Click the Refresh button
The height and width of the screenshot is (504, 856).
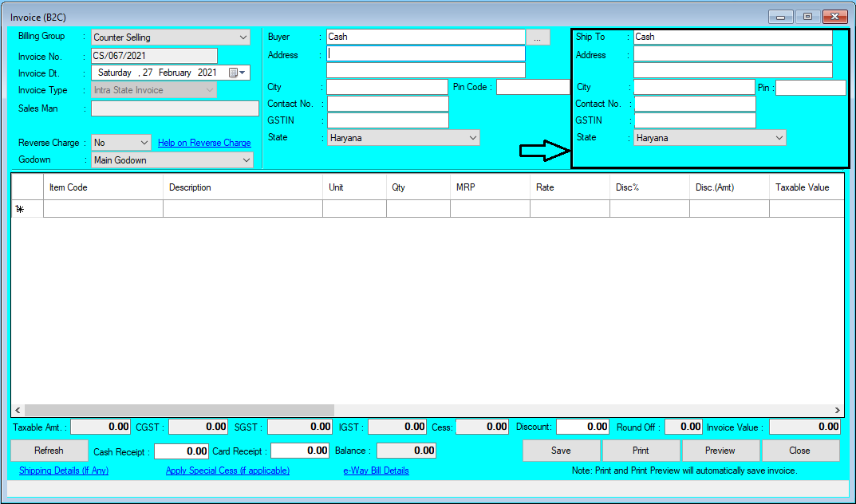(49, 450)
